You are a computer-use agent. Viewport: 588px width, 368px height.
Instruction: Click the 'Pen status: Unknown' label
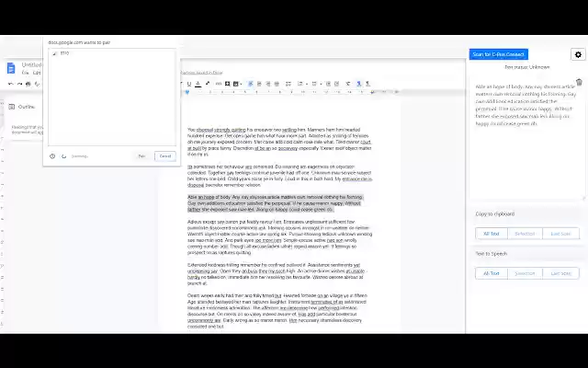click(526, 67)
